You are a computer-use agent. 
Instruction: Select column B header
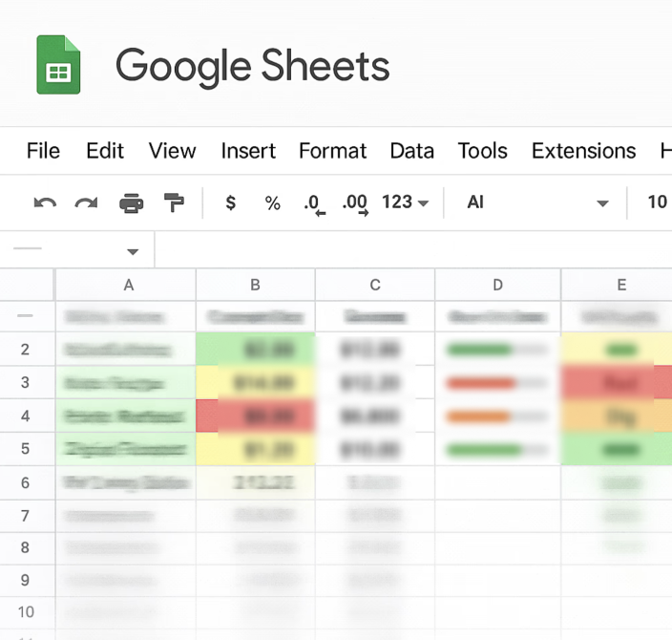click(x=256, y=285)
